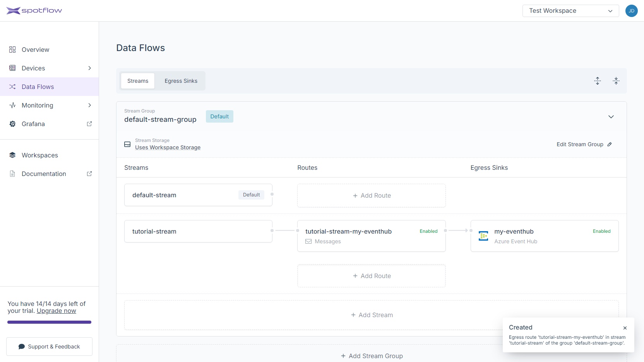The height and width of the screenshot is (362, 644).
Task: Collapse the default-stream-group chevron
Action: 611,117
